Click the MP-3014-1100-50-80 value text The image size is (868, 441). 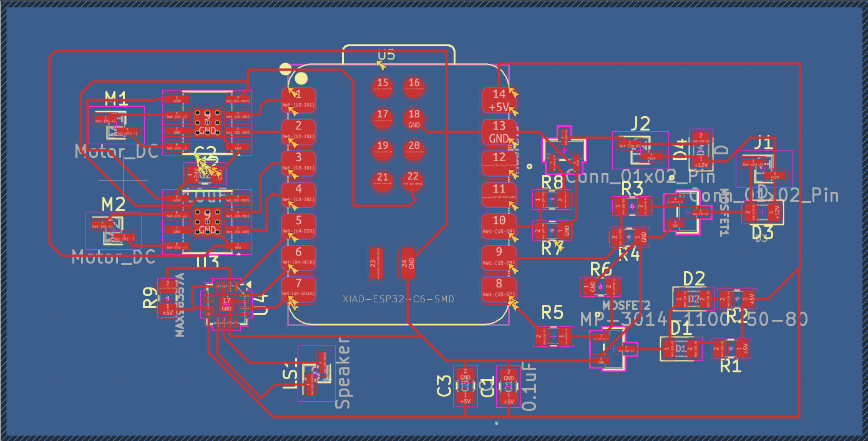pos(694,319)
